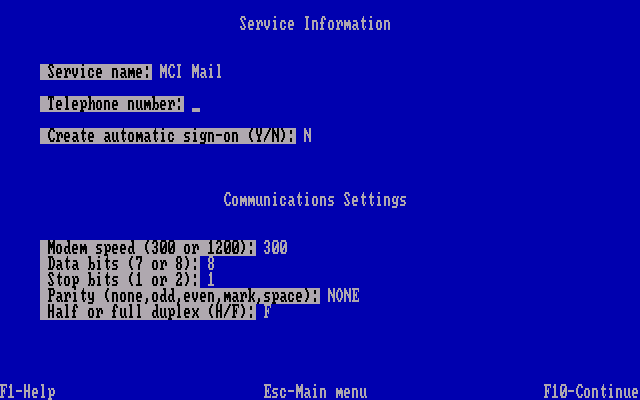Click the Modem speed (300 or 1200) label
640x400 pixels.
point(148,248)
